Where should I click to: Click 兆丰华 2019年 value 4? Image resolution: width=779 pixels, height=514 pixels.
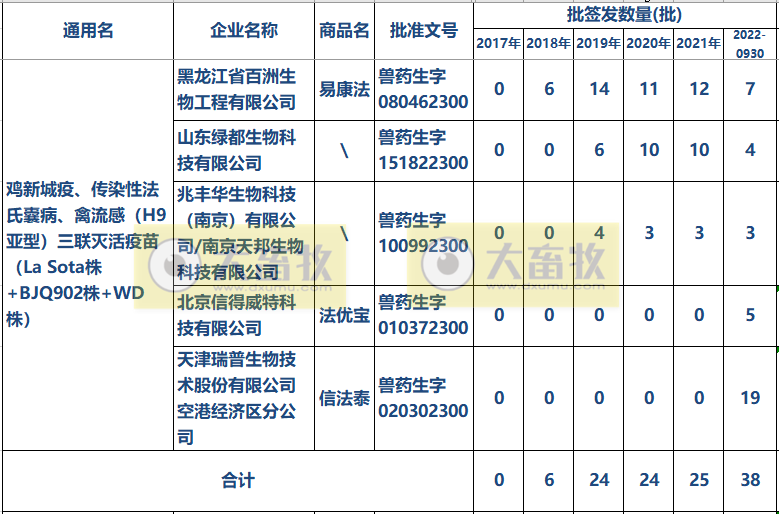tap(599, 233)
